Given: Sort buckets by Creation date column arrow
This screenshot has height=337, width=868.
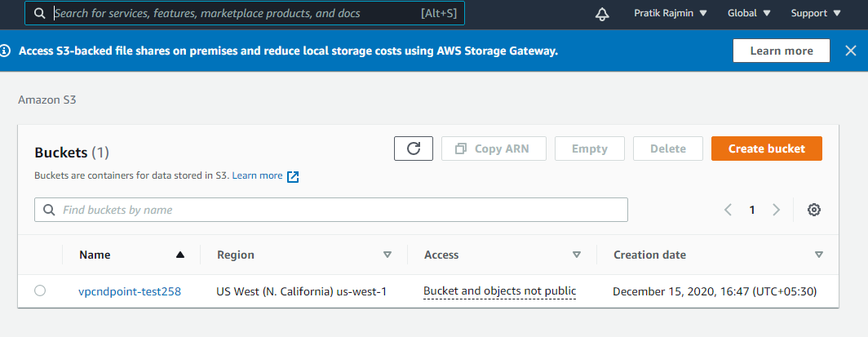Looking at the screenshot, I should (819, 255).
